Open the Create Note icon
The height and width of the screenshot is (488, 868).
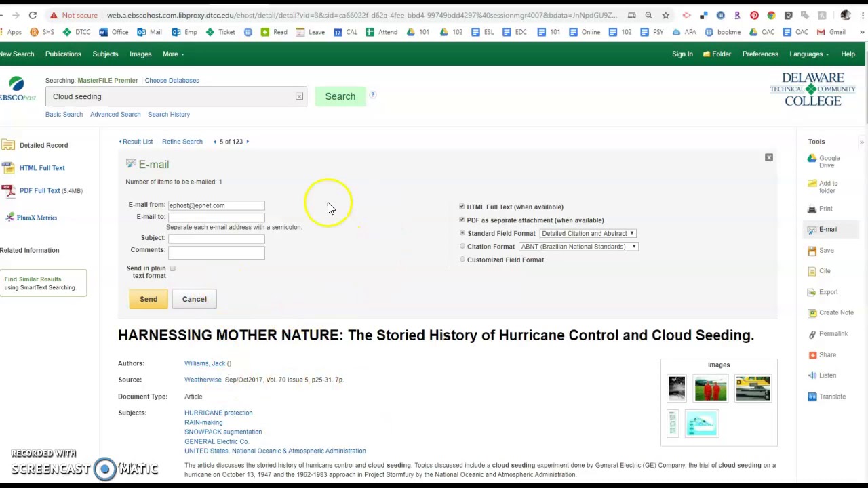(812, 313)
